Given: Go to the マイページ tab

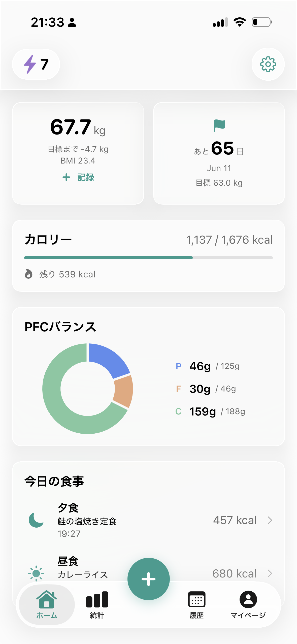Looking at the screenshot, I should coord(248,604).
